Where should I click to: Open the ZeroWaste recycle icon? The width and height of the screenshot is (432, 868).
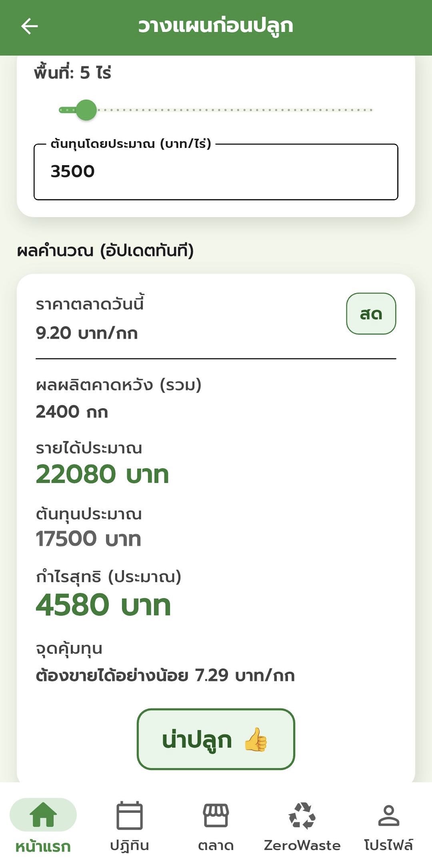302,815
